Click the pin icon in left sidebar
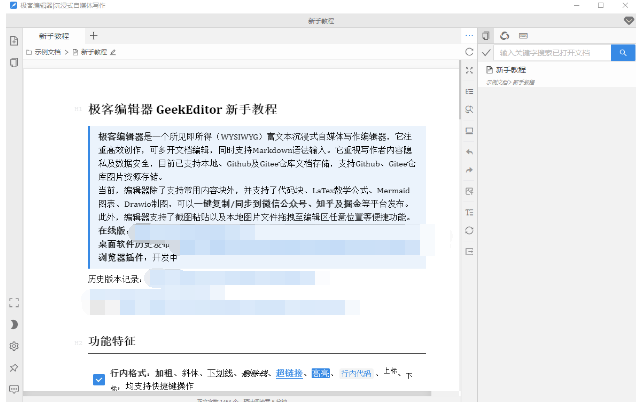The width and height of the screenshot is (636, 402). pyautogui.click(x=14, y=367)
